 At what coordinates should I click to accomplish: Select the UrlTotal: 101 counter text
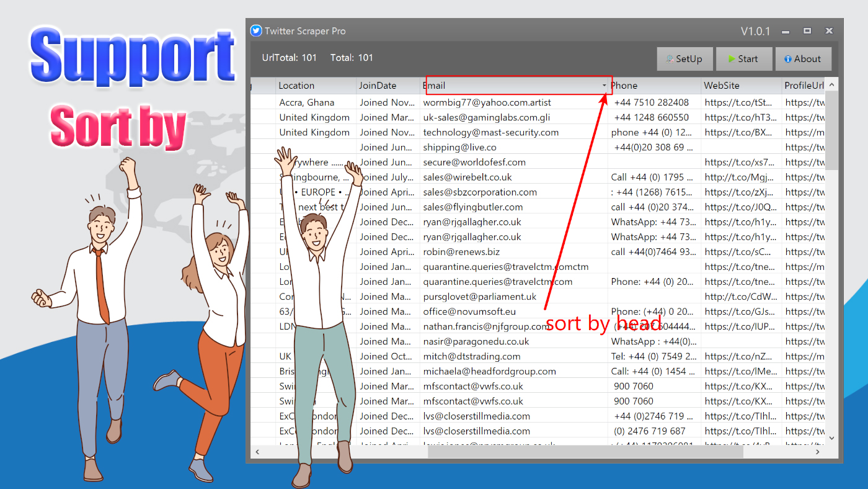(290, 58)
